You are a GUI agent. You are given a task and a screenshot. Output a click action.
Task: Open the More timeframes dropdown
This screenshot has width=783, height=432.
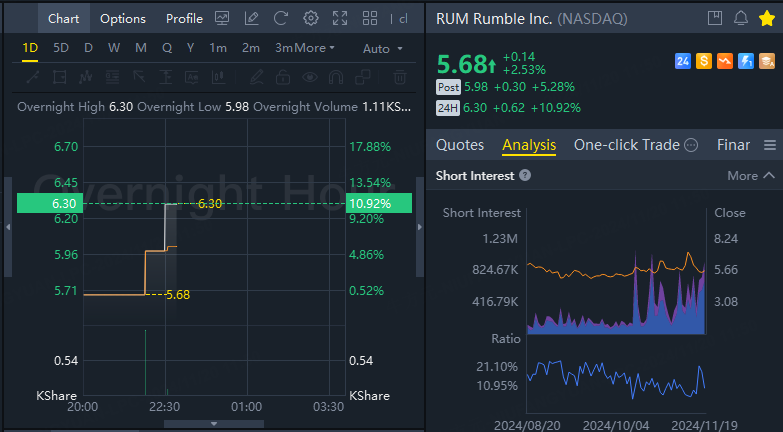point(313,48)
